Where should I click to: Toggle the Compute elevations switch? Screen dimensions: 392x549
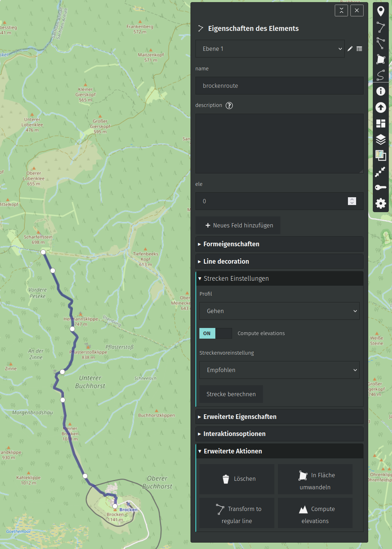[215, 333]
